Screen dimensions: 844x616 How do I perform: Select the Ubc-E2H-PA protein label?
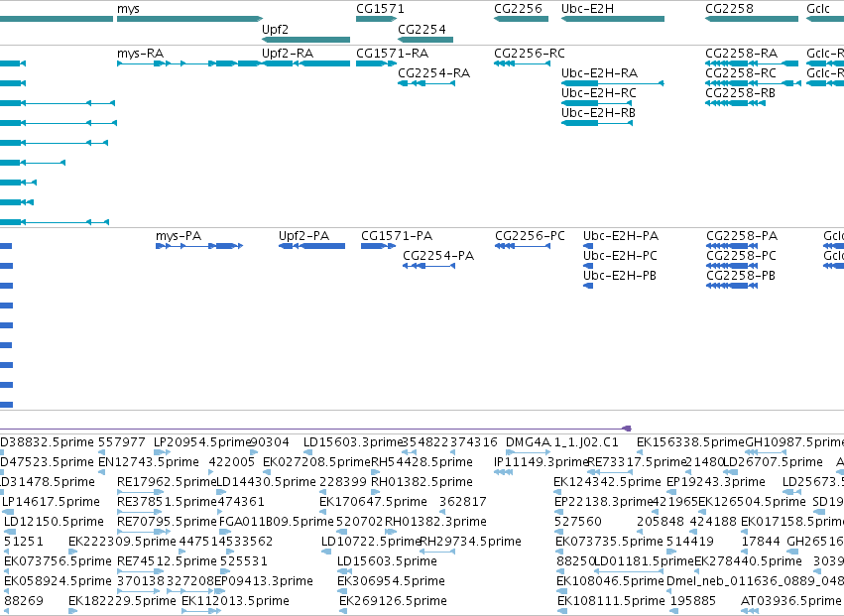[x=621, y=236]
